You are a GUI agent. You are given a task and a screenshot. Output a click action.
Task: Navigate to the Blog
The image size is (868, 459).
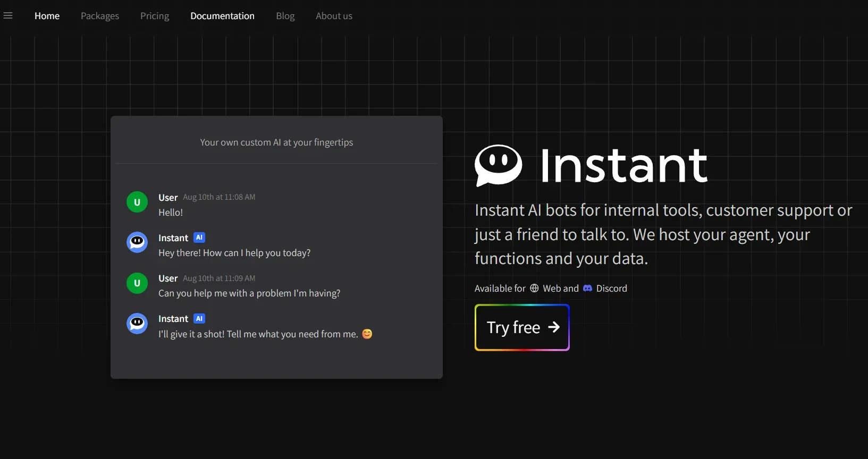(x=285, y=16)
